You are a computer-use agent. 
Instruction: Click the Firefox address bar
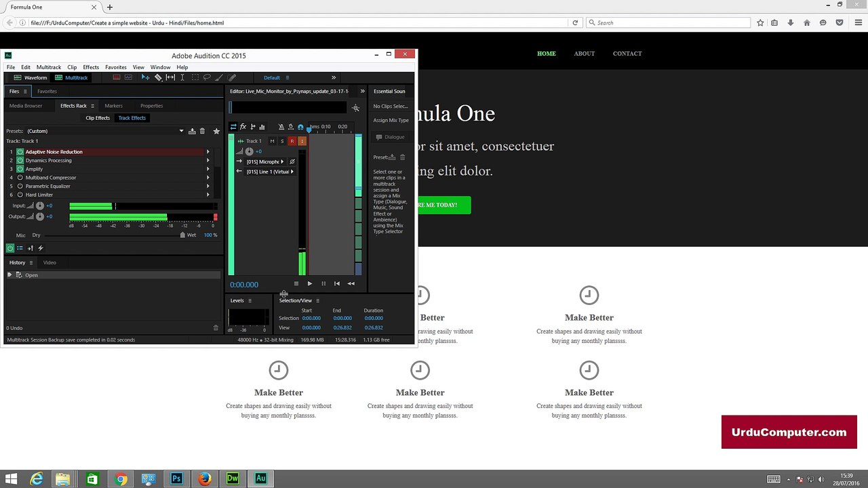(x=298, y=22)
